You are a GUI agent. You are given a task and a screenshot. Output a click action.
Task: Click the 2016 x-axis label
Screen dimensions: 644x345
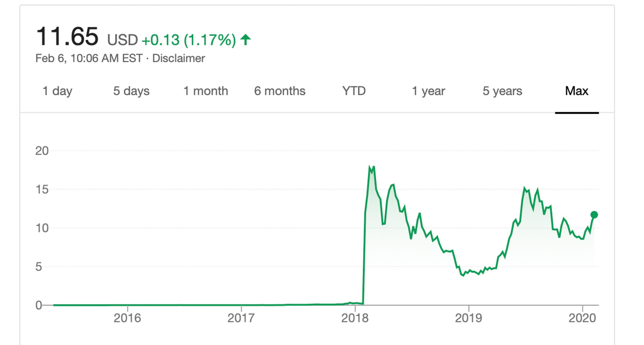127,318
